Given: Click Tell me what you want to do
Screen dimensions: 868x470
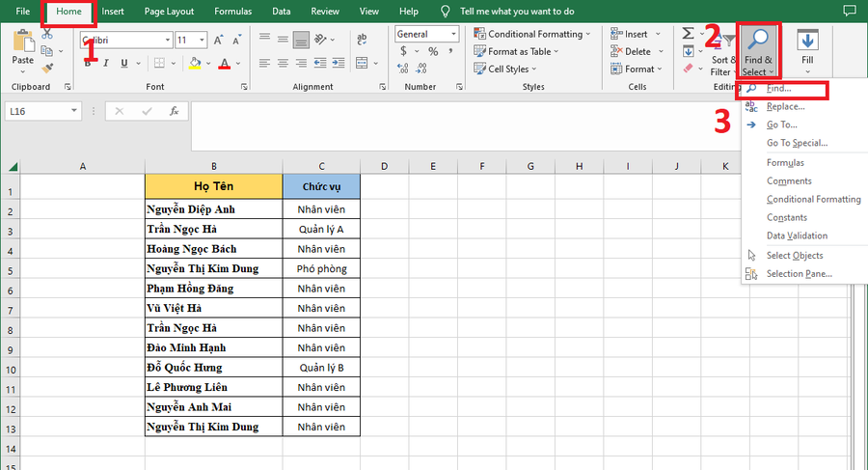Looking at the screenshot, I should click(x=517, y=11).
